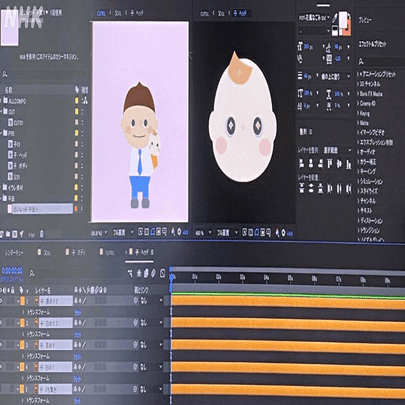Image resolution: width=405 pixels, height=405 pixels.
Task: Click the Project panel search magnifier
Action: 5,75
